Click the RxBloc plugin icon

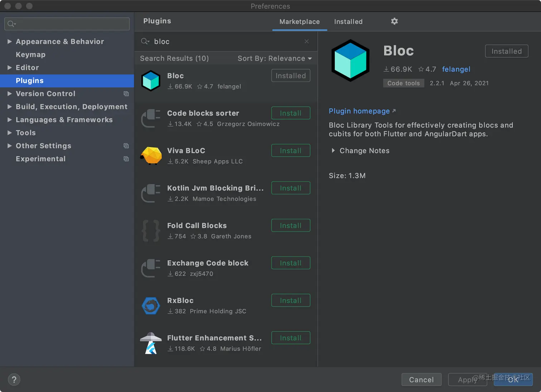(151, 306)
